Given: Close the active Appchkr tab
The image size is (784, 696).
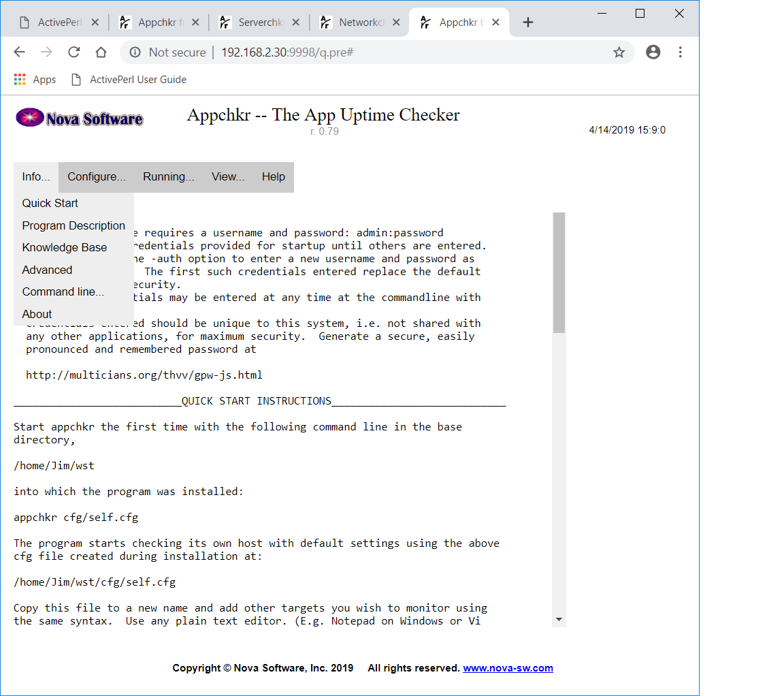Looking at the screenshot, I should [495, 22].
